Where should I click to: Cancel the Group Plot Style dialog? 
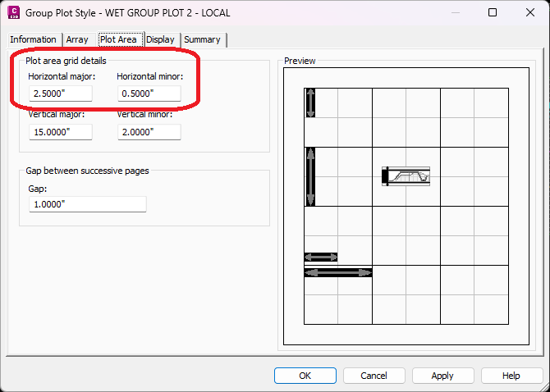tap(374, 376)
